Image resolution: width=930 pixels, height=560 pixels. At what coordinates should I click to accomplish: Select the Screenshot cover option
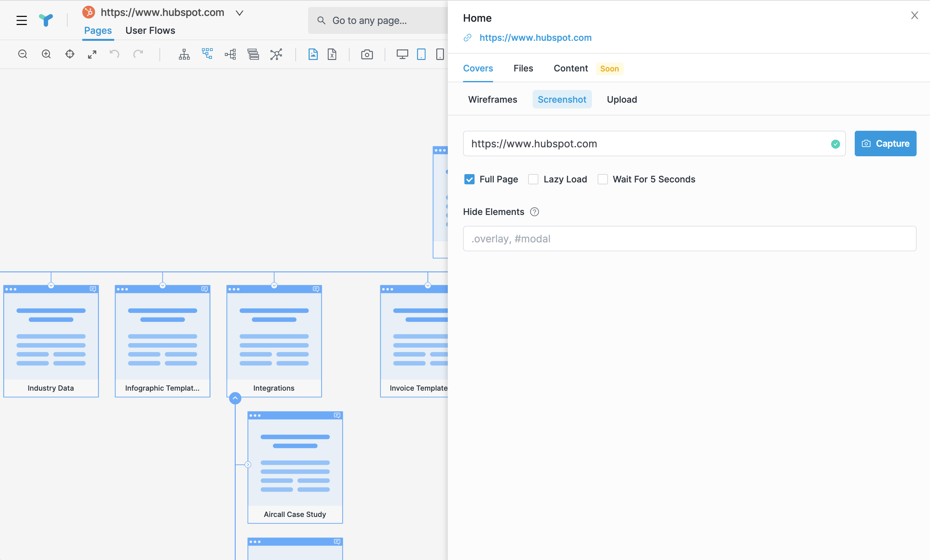pos(562,99)
